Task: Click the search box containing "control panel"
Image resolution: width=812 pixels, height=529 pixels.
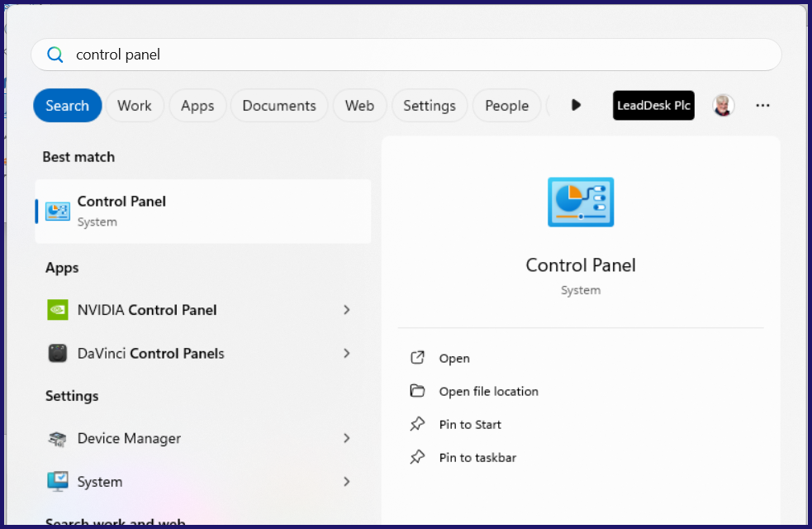Action: click(x=406, y=55)
